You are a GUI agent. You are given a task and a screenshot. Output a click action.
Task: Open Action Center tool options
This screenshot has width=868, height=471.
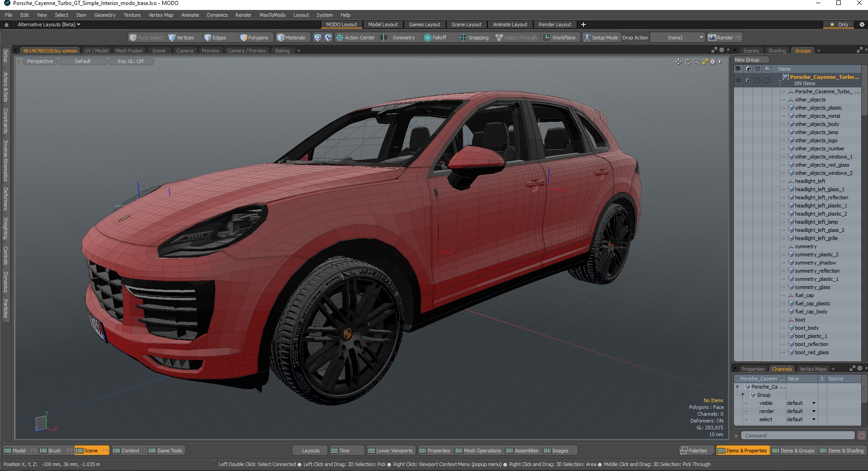coord(356,38)
